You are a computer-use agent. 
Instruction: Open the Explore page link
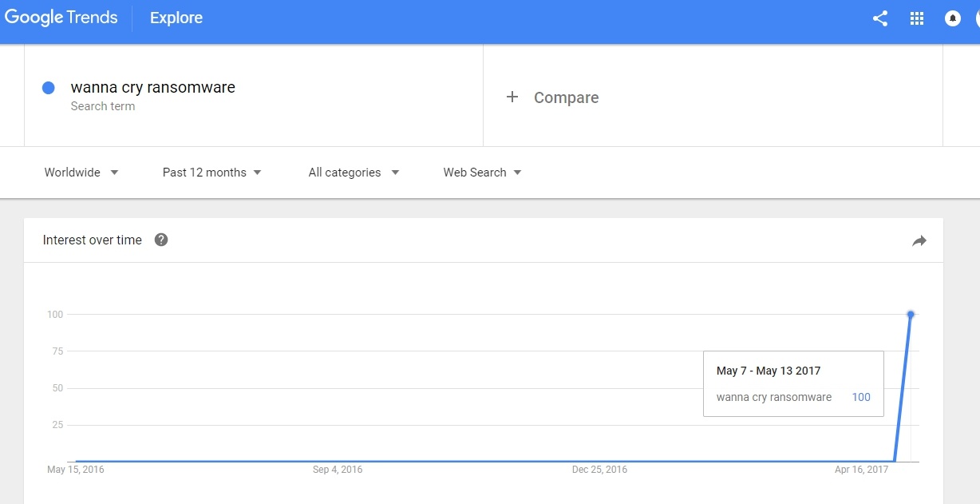coord(176,18)
